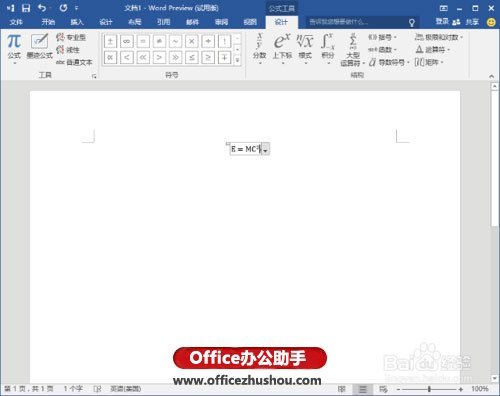Screen dimensions: 500x396
Task: Toggle Normal Text (普通文本) for equation
Action: click(x=74, y=62)
